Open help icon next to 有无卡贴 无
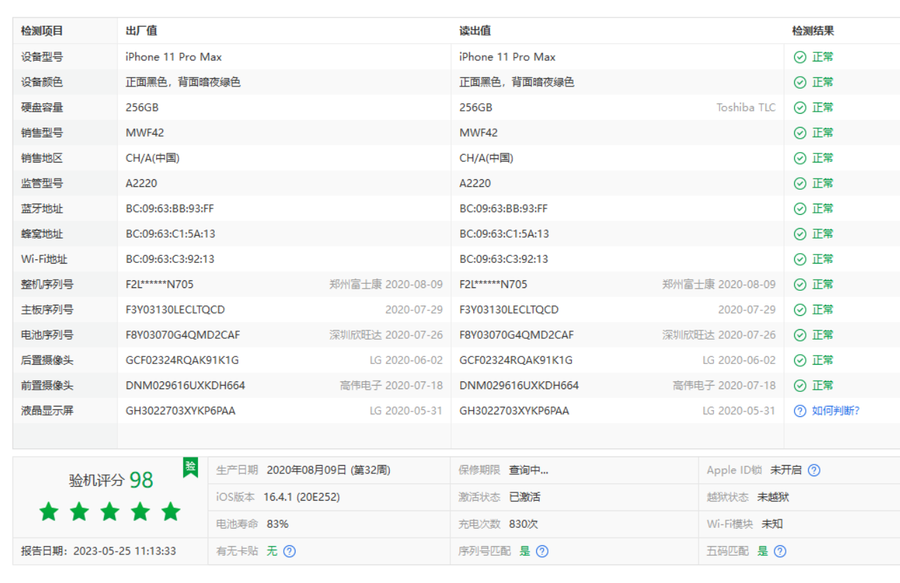The height and width of the screenshot is (583, 900). [x=289, y=551]
